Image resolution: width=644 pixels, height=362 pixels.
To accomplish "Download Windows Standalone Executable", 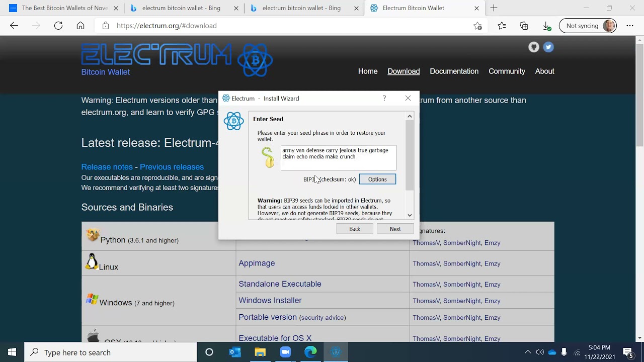I will click(x=280, y=284).
